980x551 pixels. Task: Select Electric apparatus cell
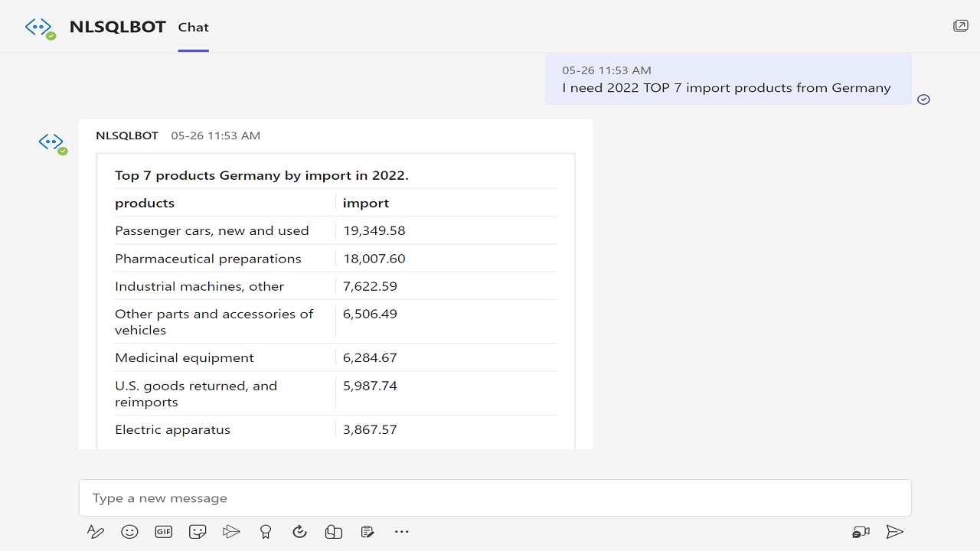point(173,429)
